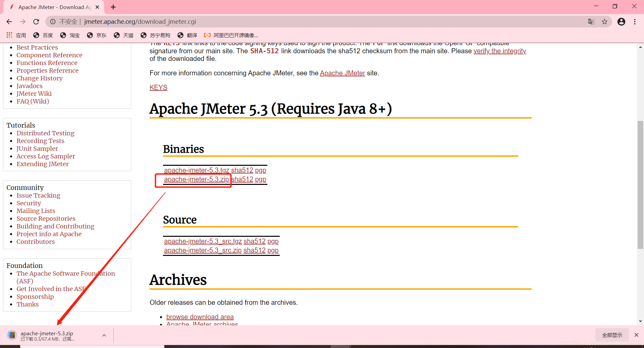Open the 苏宁易购 bookmark
This screenshot has height=348, width=644.
tap(155, 35)
